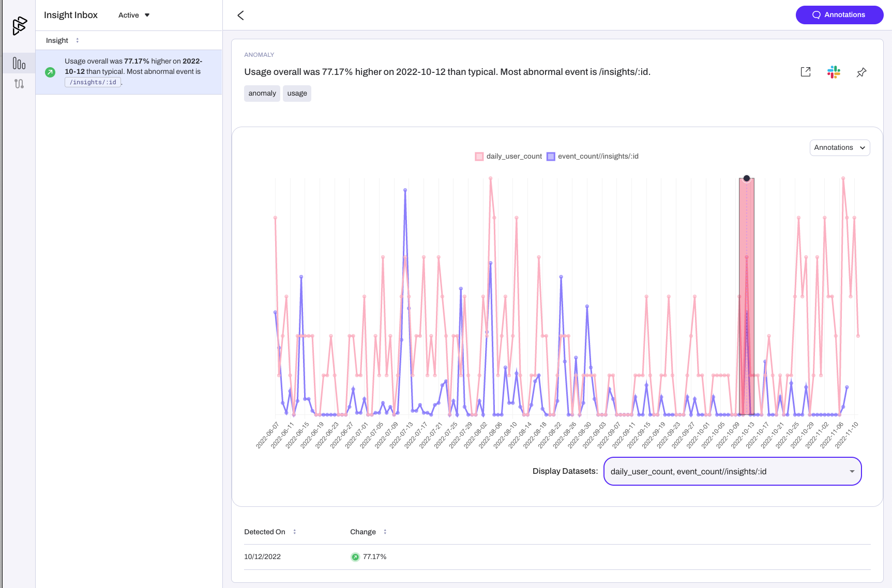Screen dimensions: 892x588
Task: Click the Insight Inbox title
Action: (x=71, y=15)
